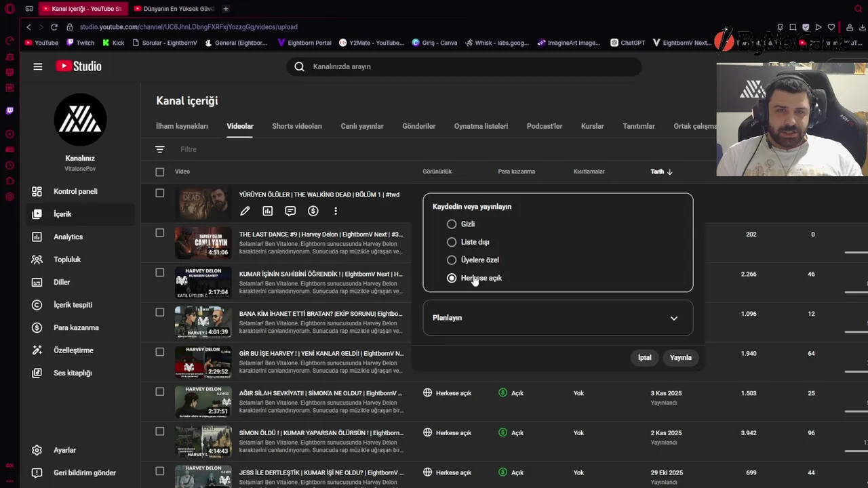Screen dimensions: 868x488
Task: Open the Kick bookmark
Action: click(113, 43)
